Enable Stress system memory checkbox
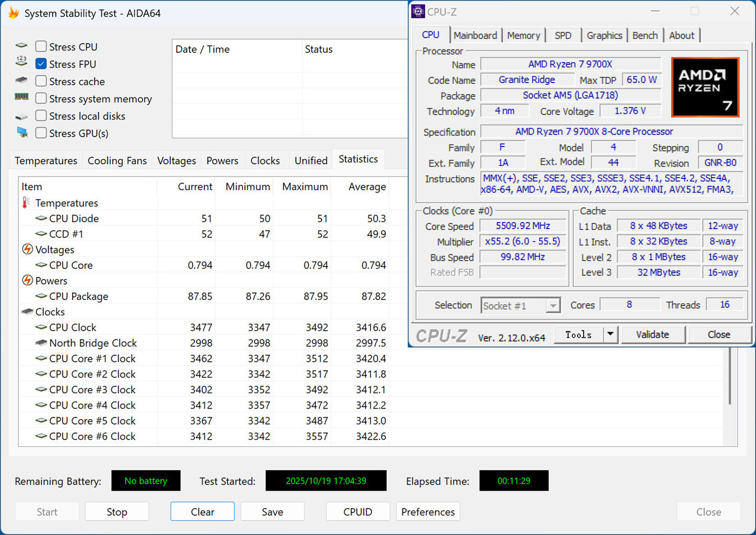 coord(41,99)
